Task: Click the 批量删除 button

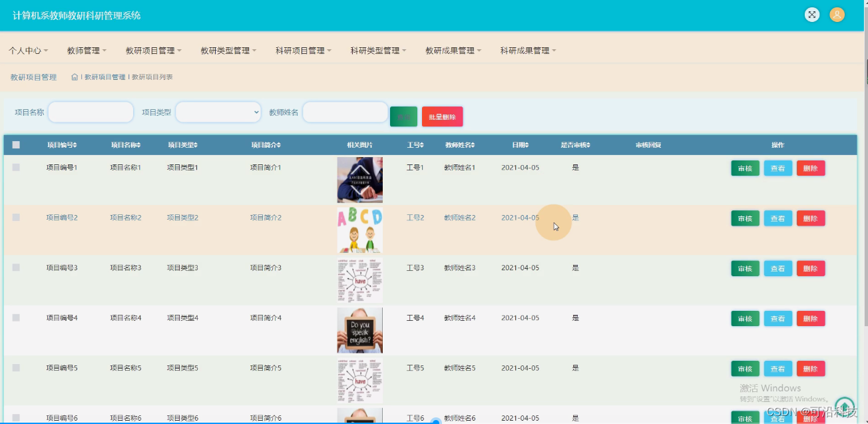Action: point(442,116)
